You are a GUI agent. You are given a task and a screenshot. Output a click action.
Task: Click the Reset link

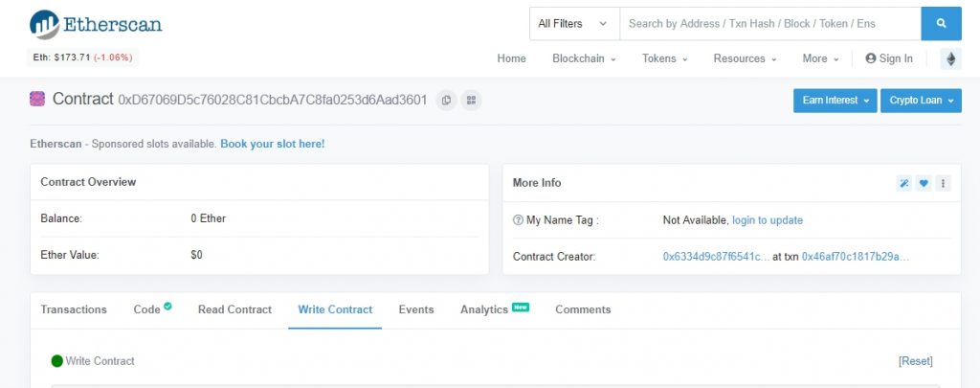915,361
